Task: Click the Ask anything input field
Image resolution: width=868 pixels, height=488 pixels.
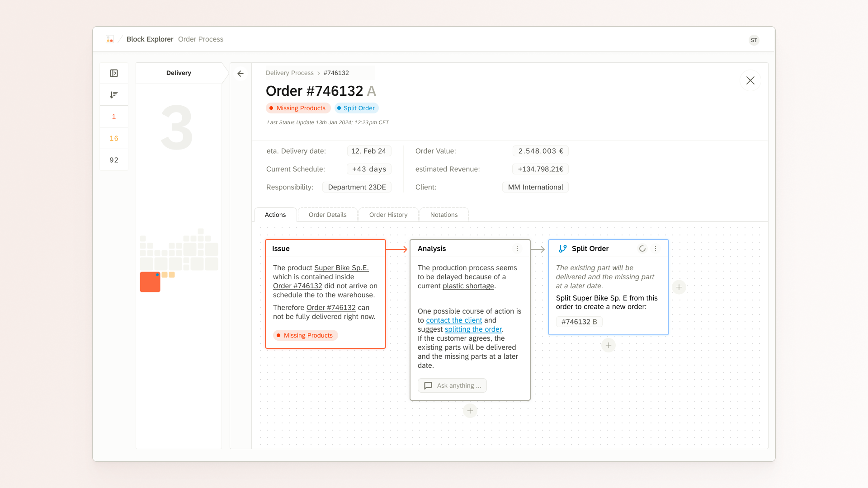Action: click(452, 385)
